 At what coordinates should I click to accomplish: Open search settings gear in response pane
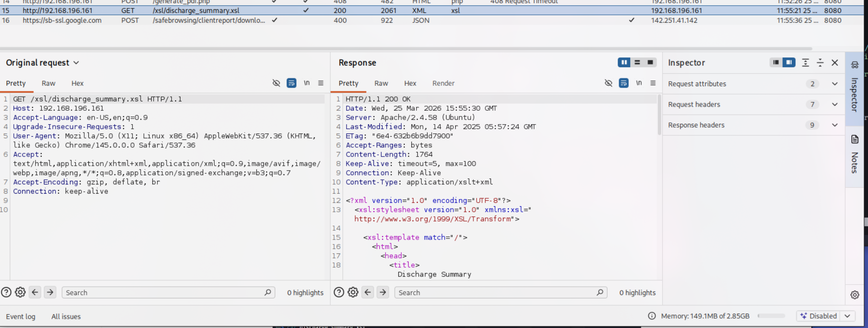click(x=353, y=292)
